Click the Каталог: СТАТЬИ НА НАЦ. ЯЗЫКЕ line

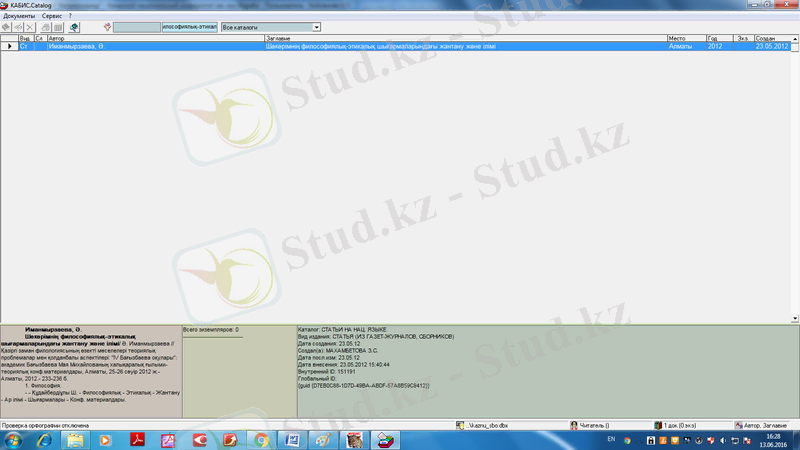[342, 330]
